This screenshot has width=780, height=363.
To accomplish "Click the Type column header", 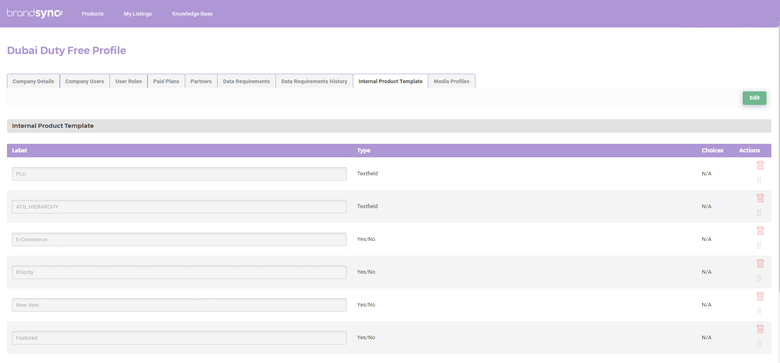I will click(x=364, y=151).
